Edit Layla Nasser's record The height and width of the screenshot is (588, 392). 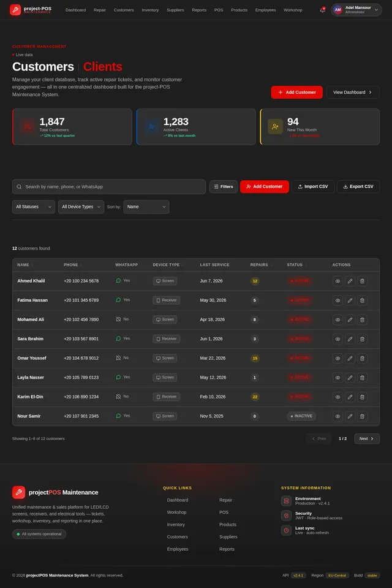(350, 378)
